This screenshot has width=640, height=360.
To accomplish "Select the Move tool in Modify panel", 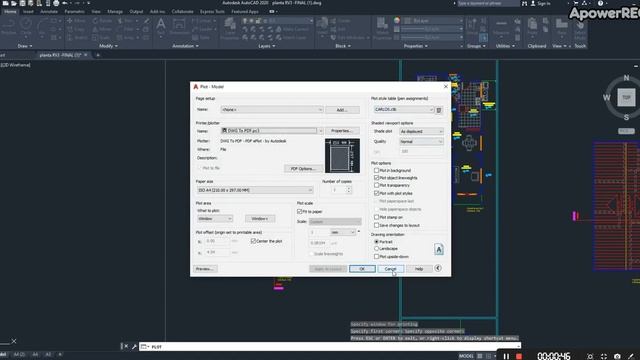I will 76,20.
